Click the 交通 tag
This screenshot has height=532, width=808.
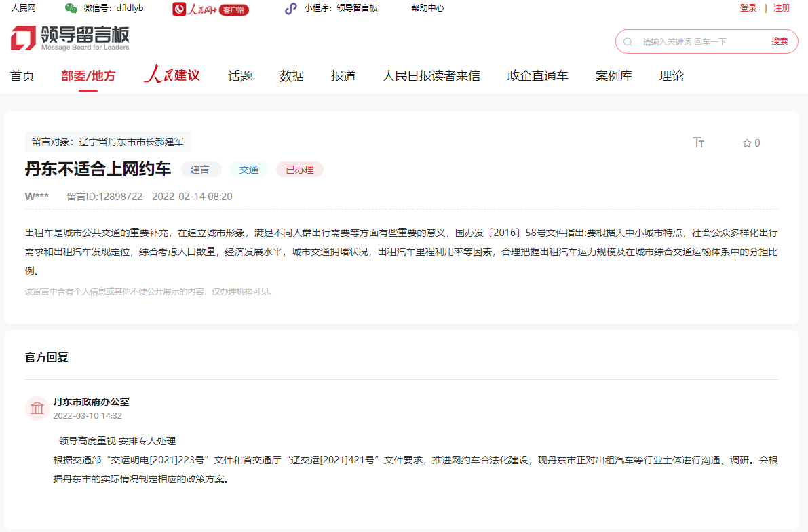point(249,170)
